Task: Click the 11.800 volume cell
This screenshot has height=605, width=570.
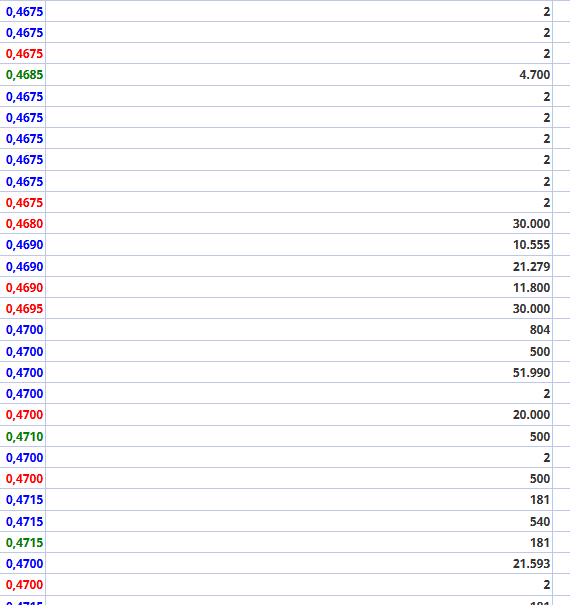Action: 299,287
